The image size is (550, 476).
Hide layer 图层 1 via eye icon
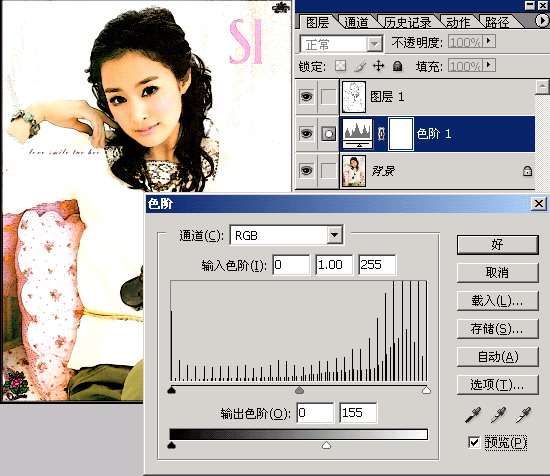[x=306, y=96]
